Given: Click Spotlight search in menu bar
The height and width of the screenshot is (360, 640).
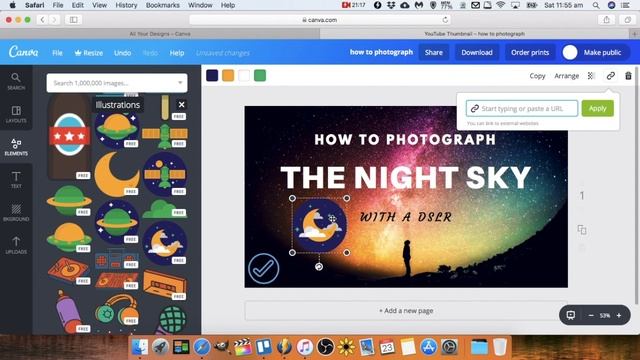Looking at the screenshot, I should (596, 5).
